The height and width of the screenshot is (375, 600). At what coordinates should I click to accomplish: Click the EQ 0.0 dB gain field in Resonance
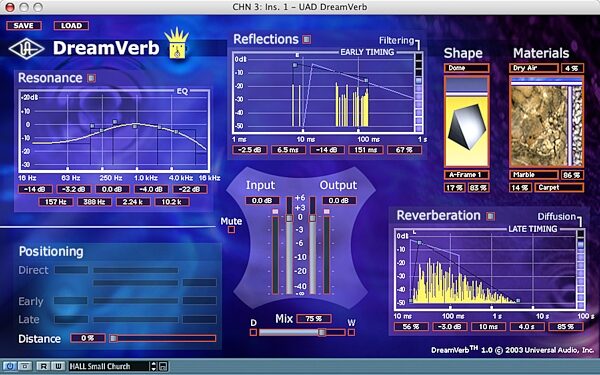click(112, 189)
